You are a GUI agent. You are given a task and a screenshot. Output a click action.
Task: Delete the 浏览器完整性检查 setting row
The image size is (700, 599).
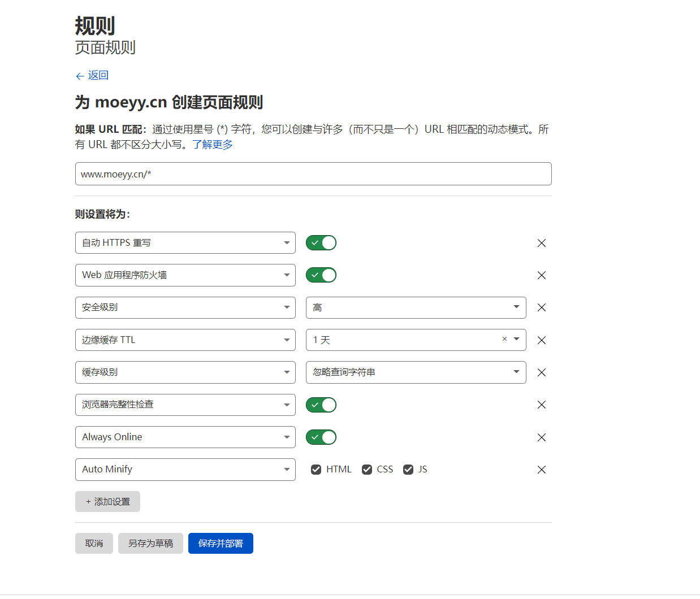pos(541,405)
